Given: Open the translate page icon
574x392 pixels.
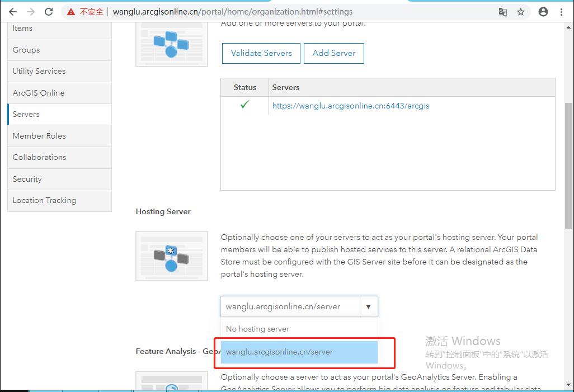Looking at the screenshot, I should click(503, 12).
